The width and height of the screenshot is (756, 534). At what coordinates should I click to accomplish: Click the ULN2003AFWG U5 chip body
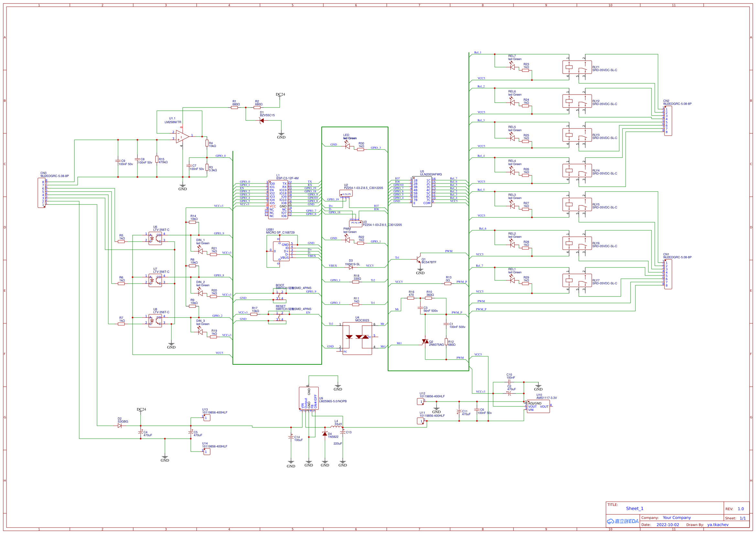tap(422, 192)
